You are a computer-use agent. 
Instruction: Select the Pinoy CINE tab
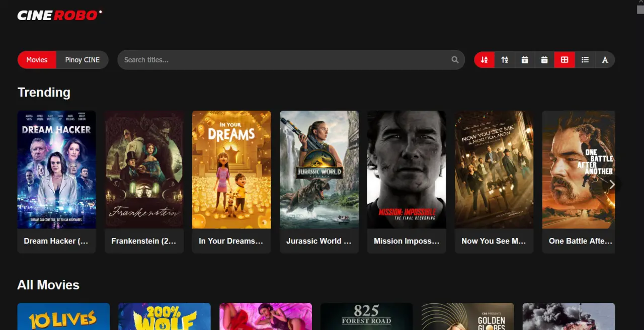(x=83, y=60)
